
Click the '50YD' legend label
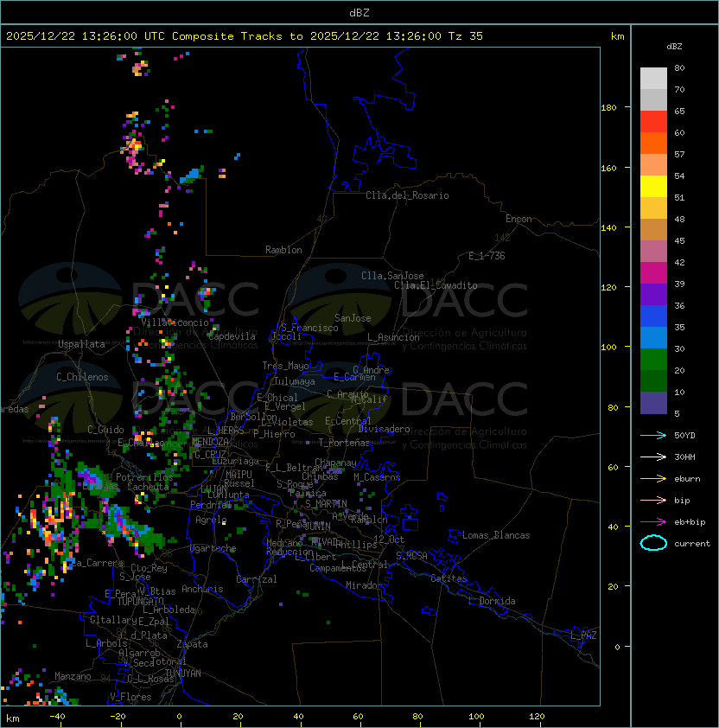[684, 436]
